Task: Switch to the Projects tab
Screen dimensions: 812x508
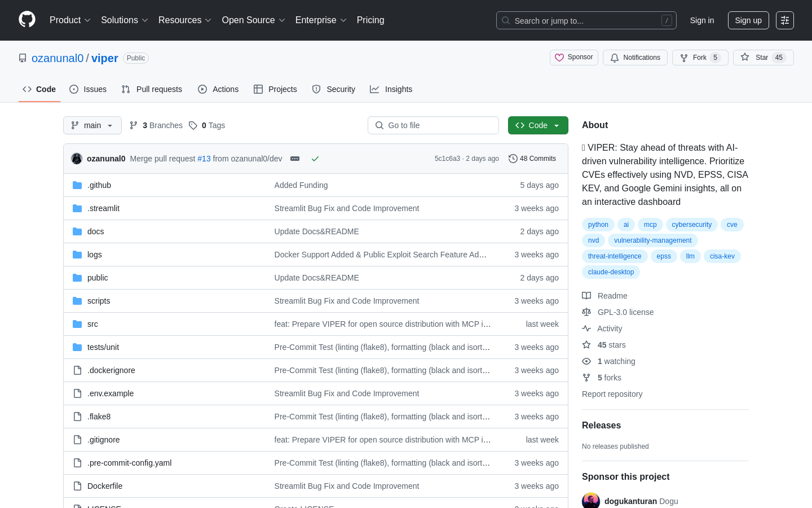Action: (x=275, y=89)
